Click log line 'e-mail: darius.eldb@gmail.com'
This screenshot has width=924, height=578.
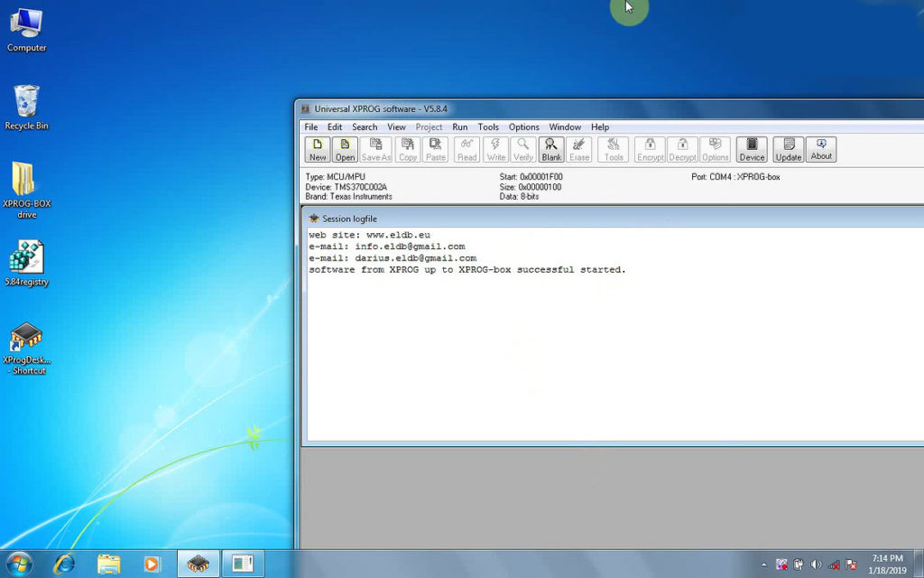[x=393, y=257]
